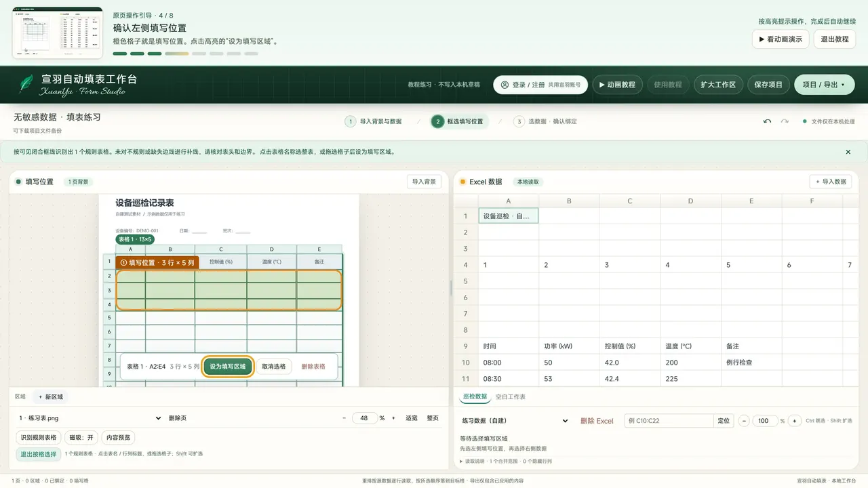Select step 2 框选填写位置
The image size is (868, 488).
tap(459, 121)
